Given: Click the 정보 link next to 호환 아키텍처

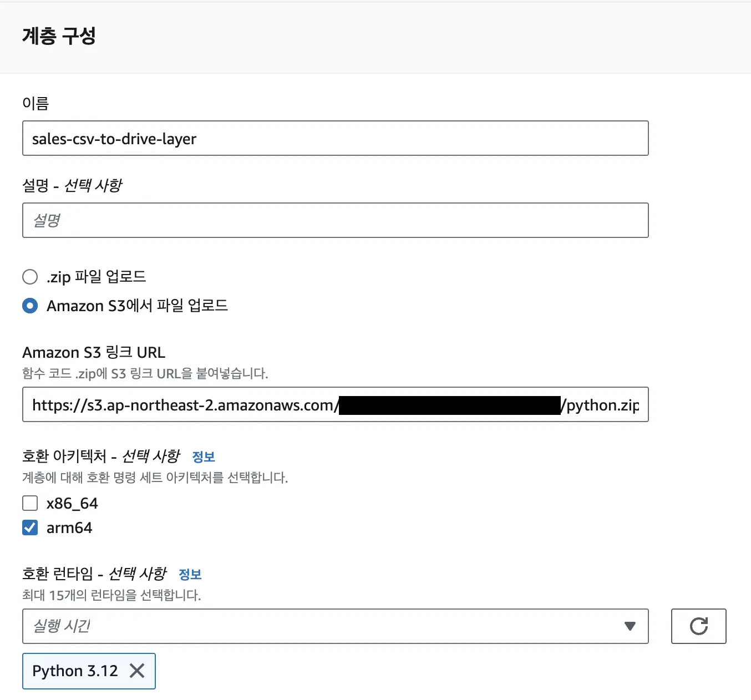Looking at the screenshot, I should (x=204, y=456).
